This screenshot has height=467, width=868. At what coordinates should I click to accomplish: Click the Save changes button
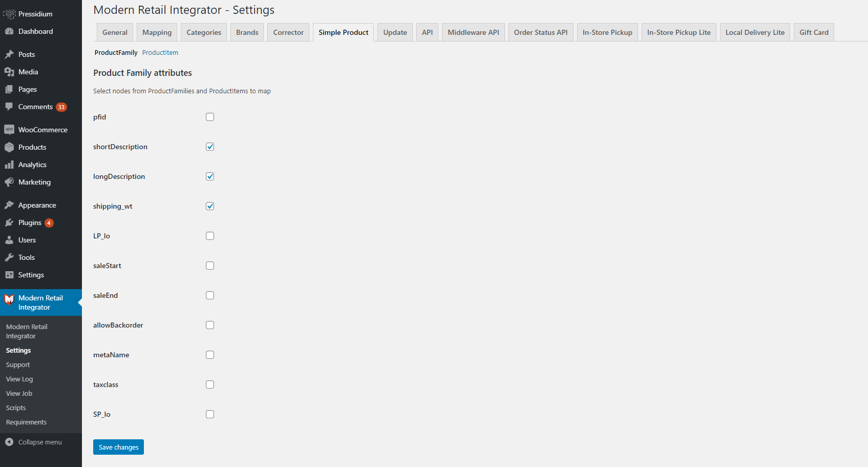click(118, 447)
